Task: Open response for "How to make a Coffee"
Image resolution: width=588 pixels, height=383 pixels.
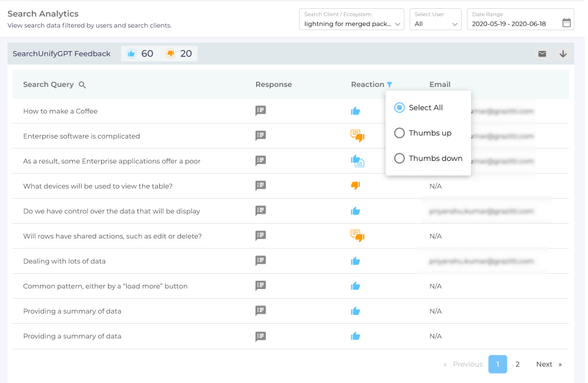Action: pyautogui.click(x=261, y=110)
